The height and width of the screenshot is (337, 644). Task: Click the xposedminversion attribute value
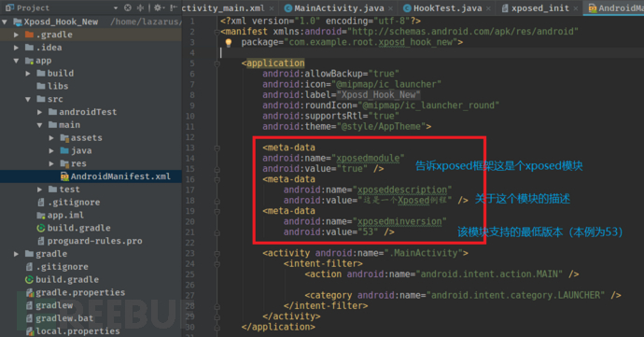pyautogui.click(x=399, y=221)
